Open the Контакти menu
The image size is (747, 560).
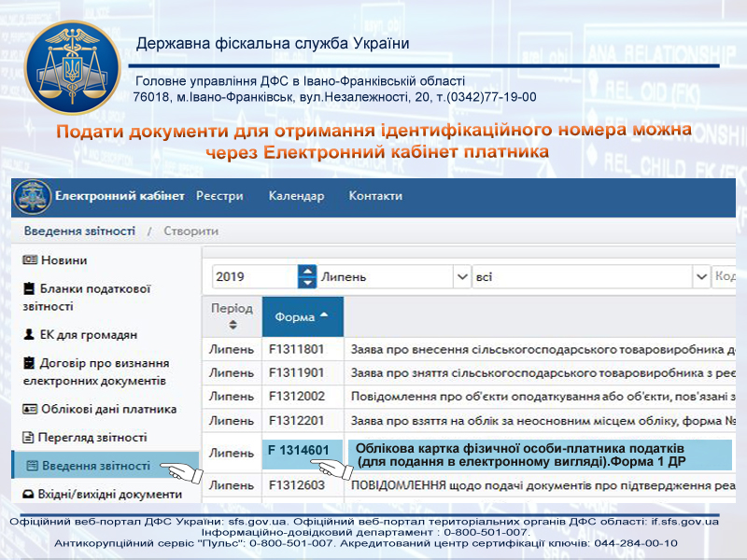(375, 196)
